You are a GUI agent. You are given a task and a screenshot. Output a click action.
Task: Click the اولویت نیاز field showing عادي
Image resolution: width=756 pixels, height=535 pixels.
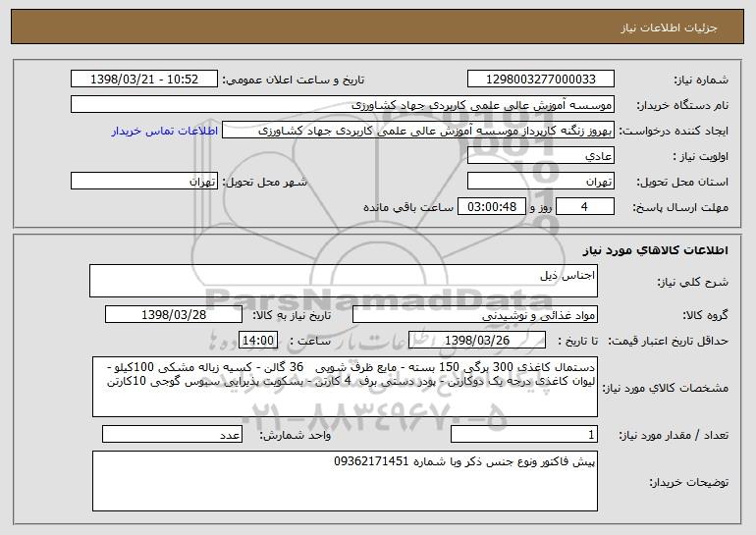pyautogui.click(x=540, y=156)
